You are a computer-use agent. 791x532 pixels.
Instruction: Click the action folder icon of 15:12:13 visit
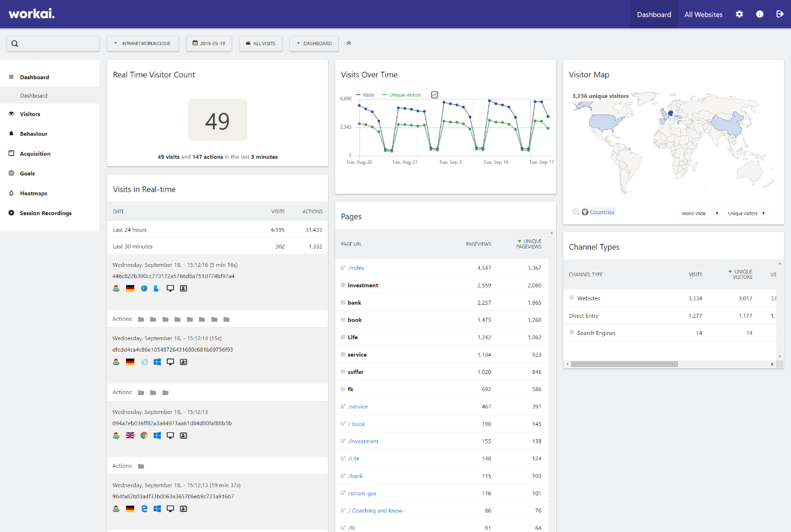pos(141,466)
